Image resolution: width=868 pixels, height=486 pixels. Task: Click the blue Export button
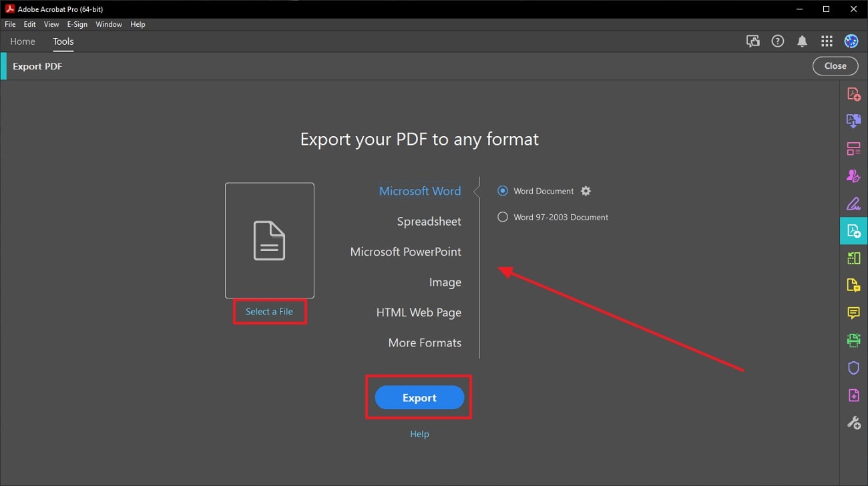pos(419,397)
